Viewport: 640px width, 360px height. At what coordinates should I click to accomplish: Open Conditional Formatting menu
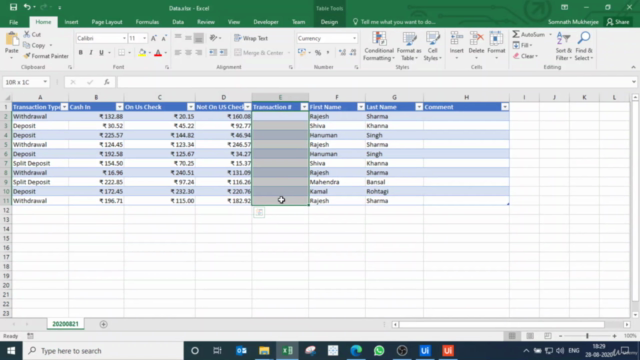[379, 46]
